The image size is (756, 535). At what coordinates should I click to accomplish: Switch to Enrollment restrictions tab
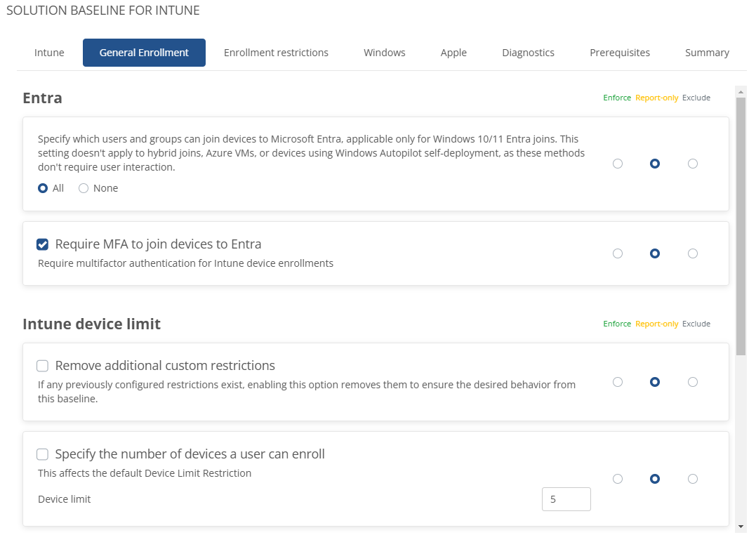pos(276,53)
